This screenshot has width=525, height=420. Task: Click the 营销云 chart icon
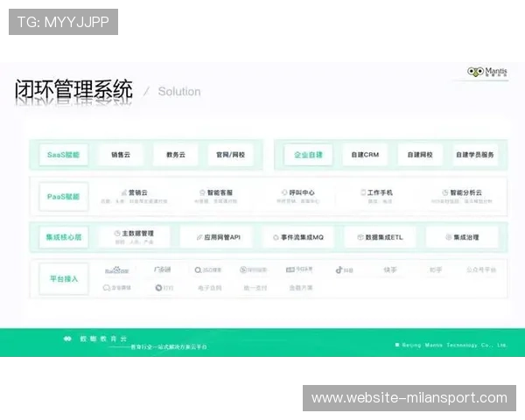click(124, 192)
